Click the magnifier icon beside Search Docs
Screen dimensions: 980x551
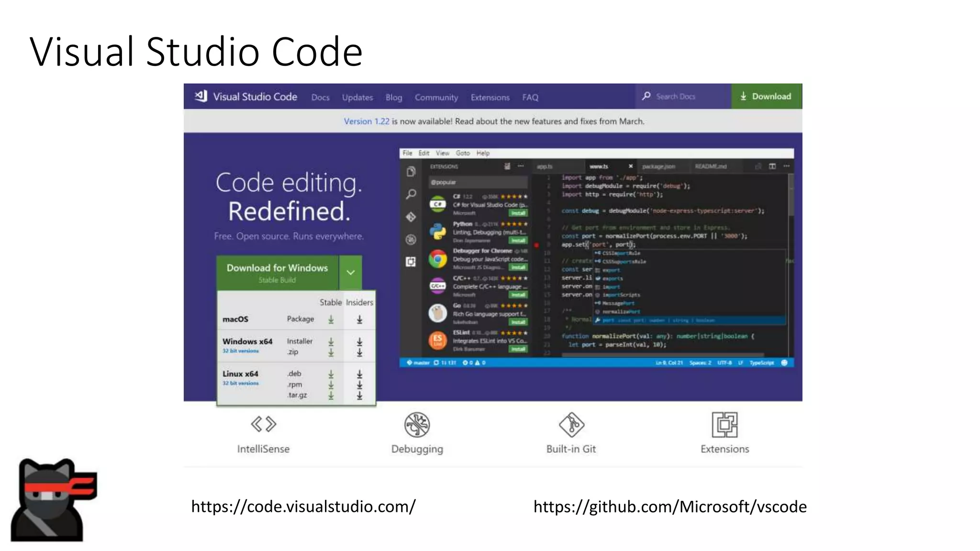coord(646,96)
